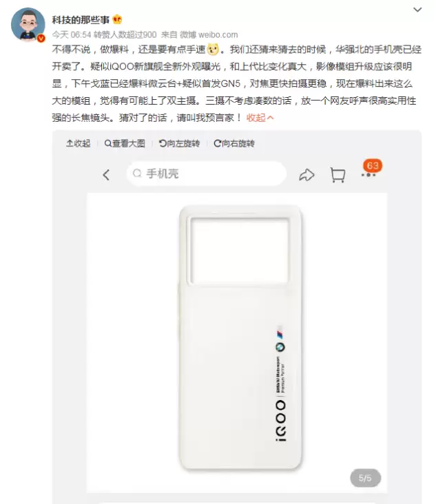Click the 手机壳 search field
This screenshot has height=504, width=434.
(x=207, y=174)
